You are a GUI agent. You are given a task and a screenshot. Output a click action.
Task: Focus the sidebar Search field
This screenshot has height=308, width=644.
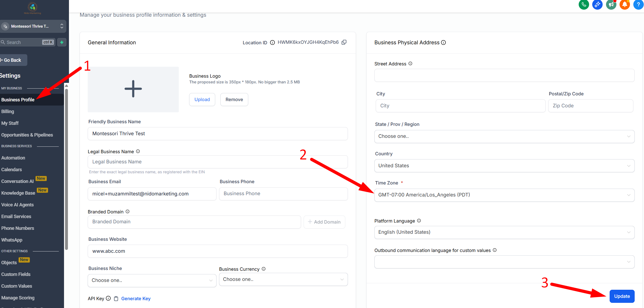pyautogui.click(x=28, y=42)
